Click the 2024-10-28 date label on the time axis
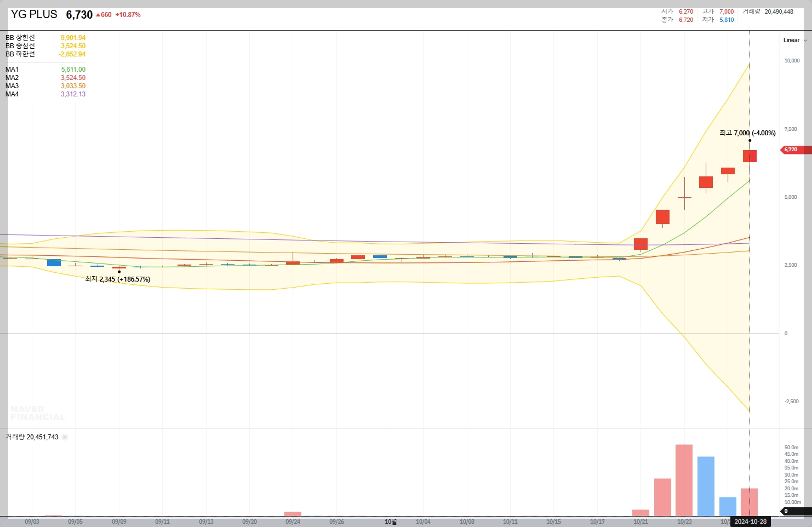 (x=750, y=522)
